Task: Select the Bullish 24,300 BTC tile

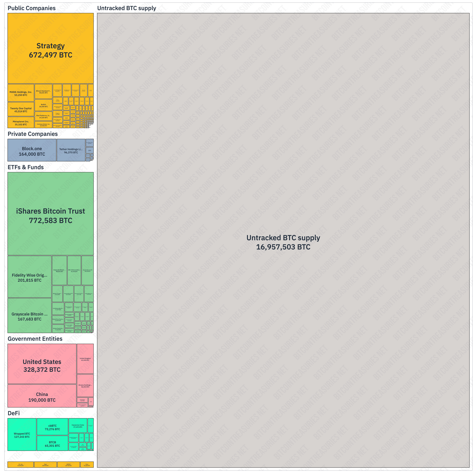Action: coord(43,105)
